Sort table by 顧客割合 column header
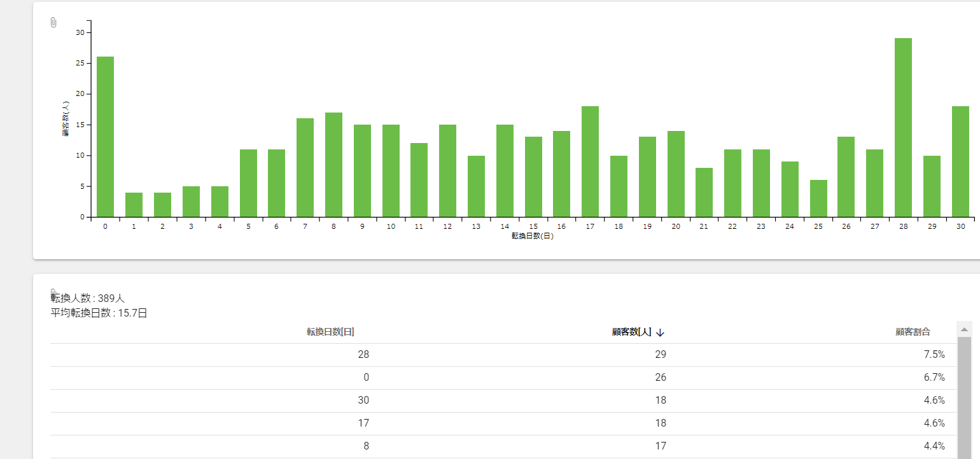 click(x=913, y=332)
